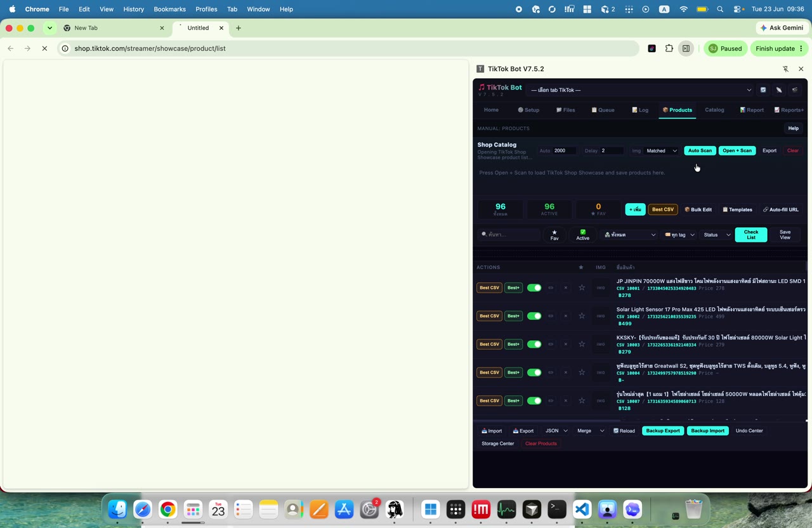Toggle the Fav filter button

click(x=554, y=235)
